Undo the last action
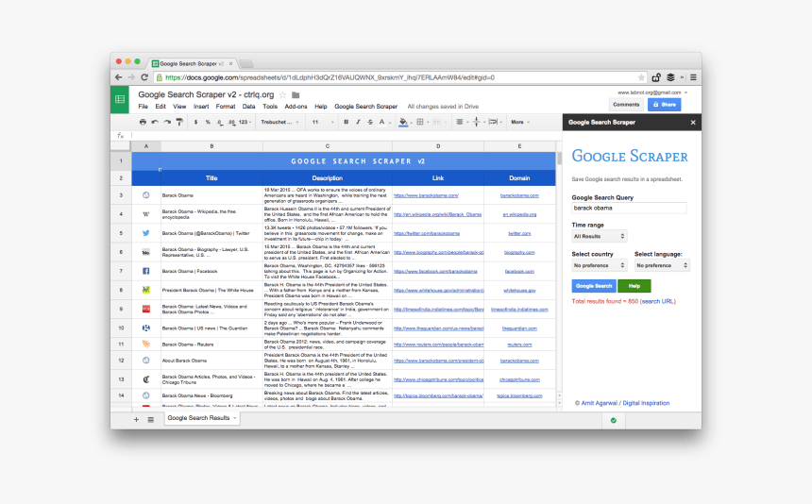 click(x=155, y=122)
